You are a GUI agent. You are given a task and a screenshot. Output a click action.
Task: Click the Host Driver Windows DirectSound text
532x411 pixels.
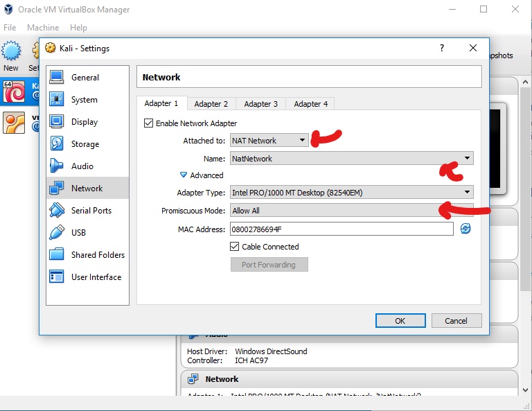pos(247,351)
